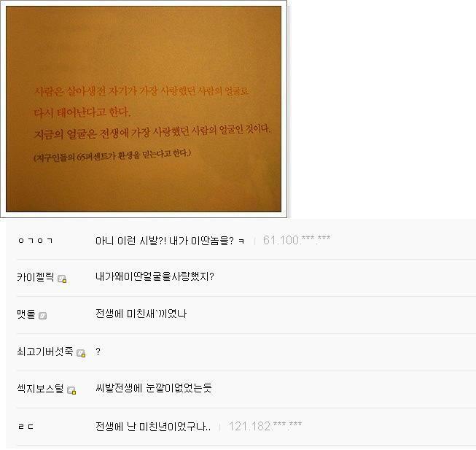Open the profile of user 카이젤릭

pos(36,276)
